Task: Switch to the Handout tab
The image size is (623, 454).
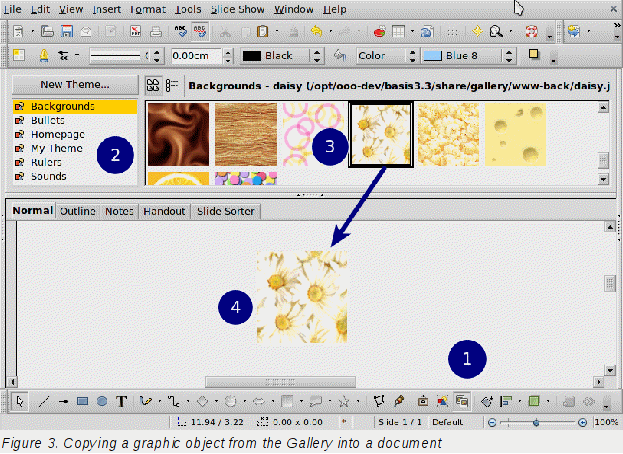Action: coord(164,211)
